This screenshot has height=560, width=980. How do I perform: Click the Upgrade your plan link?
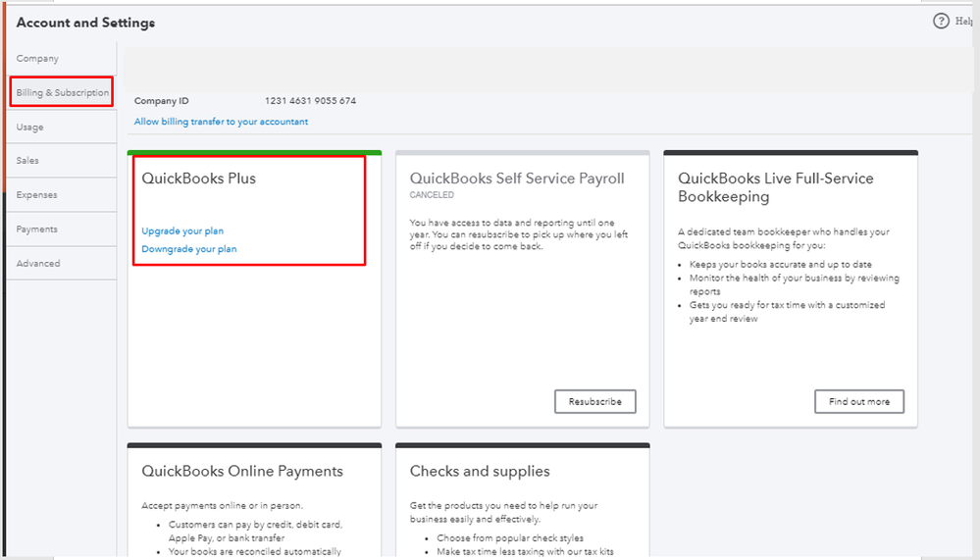182,230
